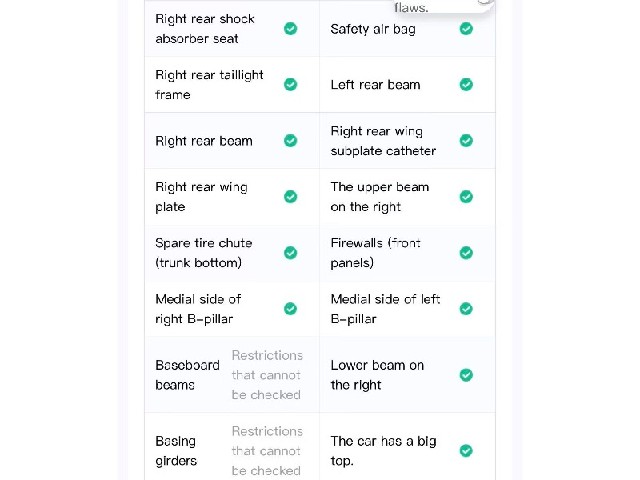Image resolution: width=640 pixels, height=480 pixels.
Task: Click the Safety air bag text
Action: point(373,29)
